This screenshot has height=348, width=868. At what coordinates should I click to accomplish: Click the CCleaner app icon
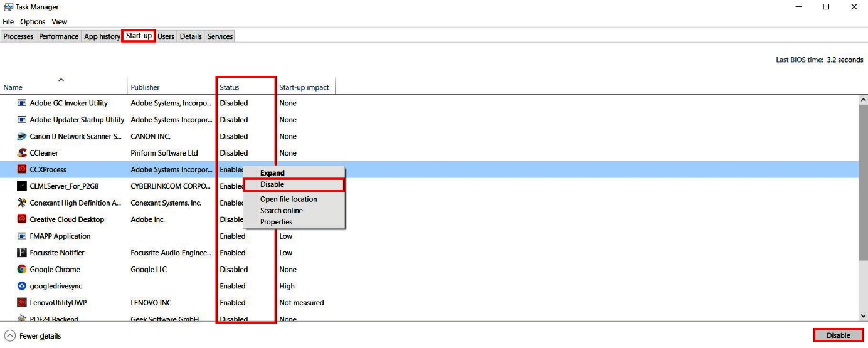[22, 153]
